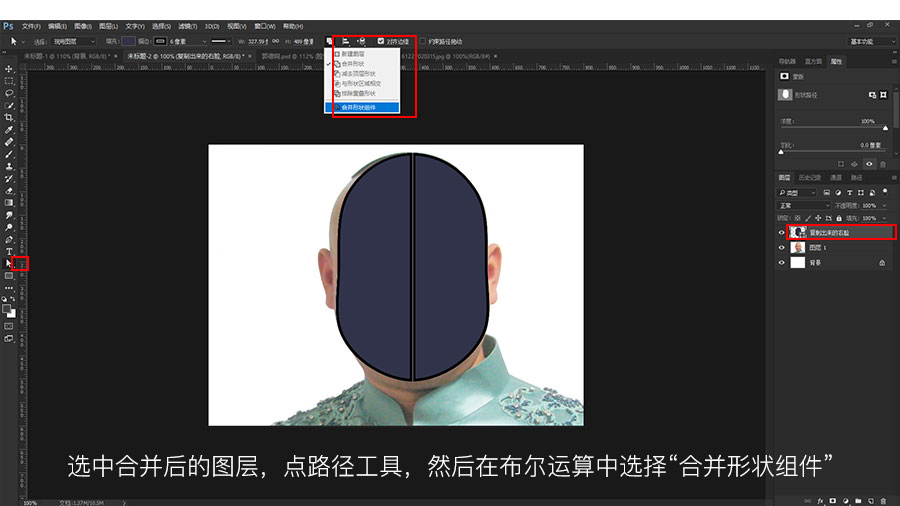Click the fill color swatch in options bar
Screen dimensions: 900x506
pyautogui.click(x=129, y=41)
